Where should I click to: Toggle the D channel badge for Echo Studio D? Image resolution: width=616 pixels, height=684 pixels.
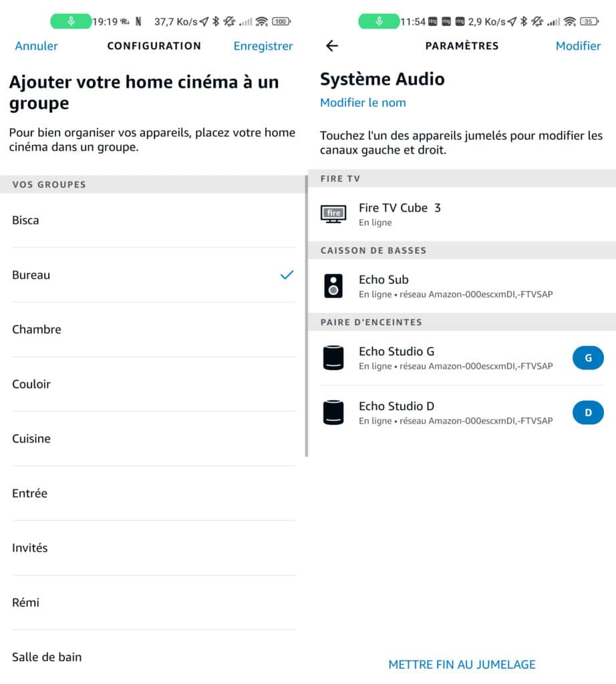(588, 412)
